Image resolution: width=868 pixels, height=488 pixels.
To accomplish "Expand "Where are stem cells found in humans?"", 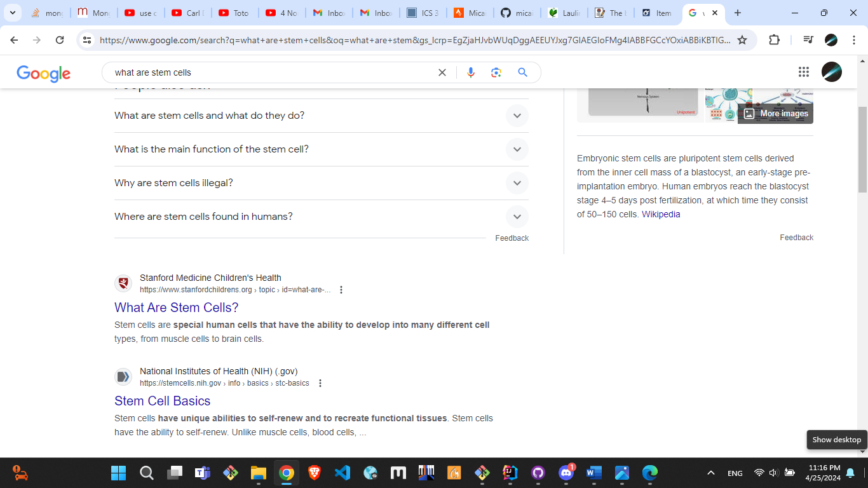I will (x=517, y=217).
